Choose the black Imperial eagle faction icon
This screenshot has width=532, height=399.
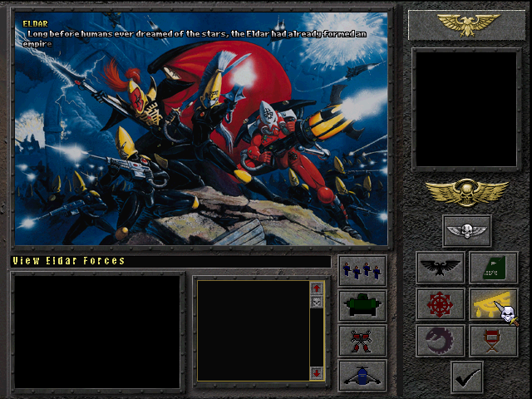point(441,268)
